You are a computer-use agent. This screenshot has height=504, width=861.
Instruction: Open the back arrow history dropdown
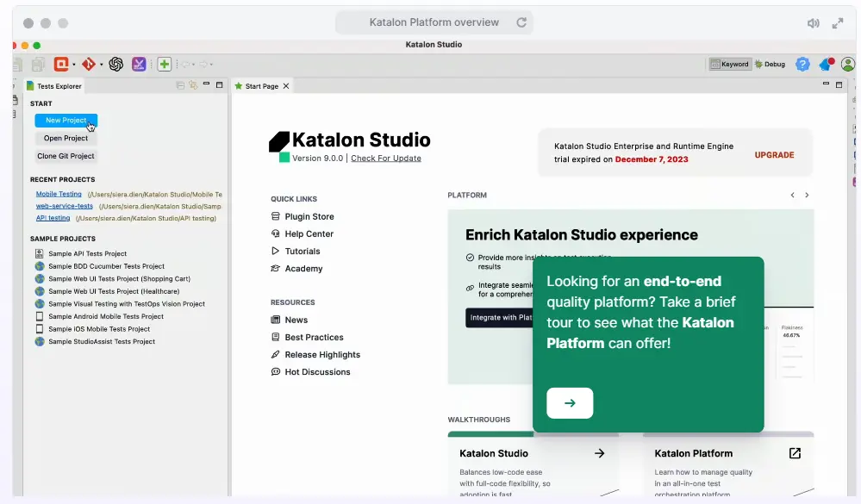coord(193,65)
